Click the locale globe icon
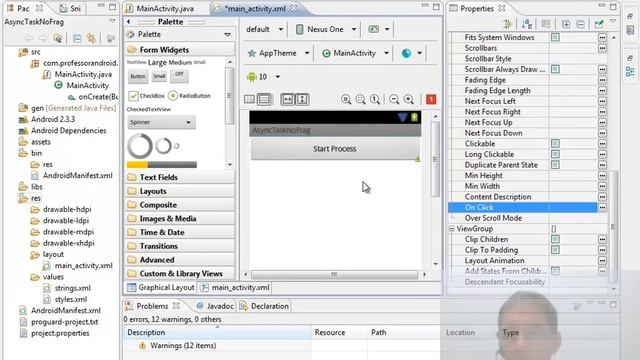 406,53
